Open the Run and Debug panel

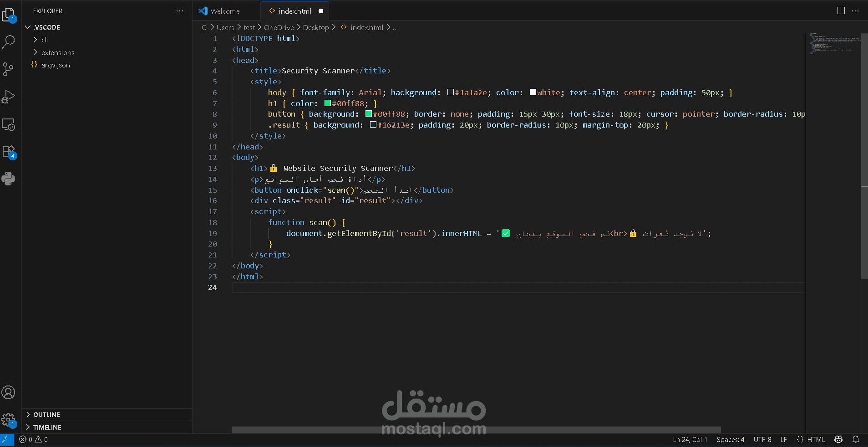tap(9, 97)
